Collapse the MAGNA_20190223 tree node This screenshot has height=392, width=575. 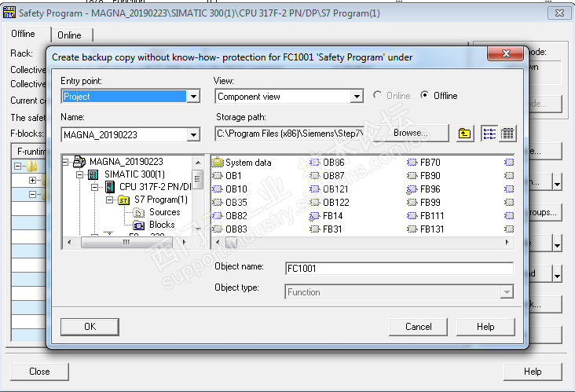[x=65, y=162]
